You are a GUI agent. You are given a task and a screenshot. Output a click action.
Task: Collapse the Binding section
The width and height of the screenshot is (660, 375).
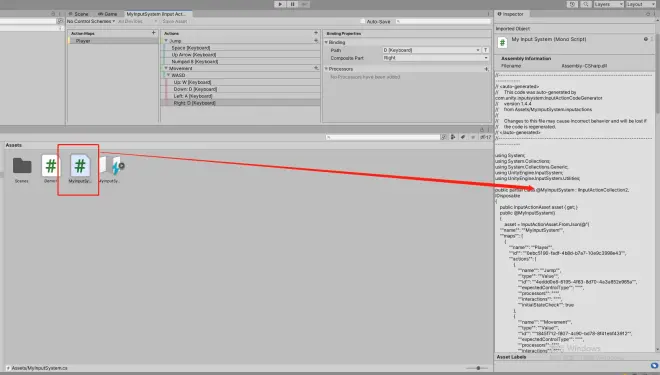pyautogui.click(x=326, y=43)
